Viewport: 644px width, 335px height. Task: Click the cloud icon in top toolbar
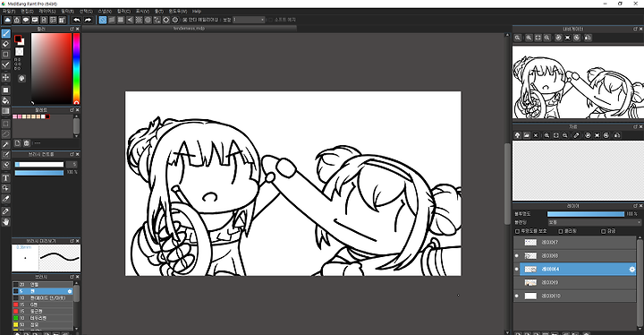coord(7,20)
